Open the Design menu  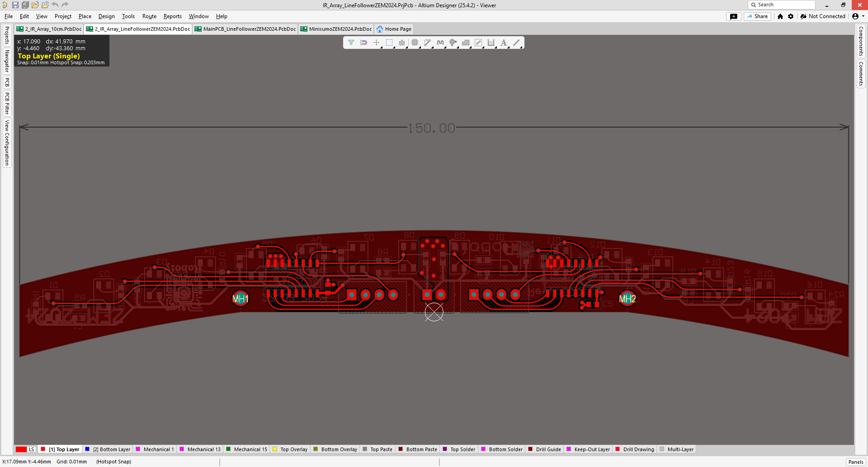pos(107,16)
